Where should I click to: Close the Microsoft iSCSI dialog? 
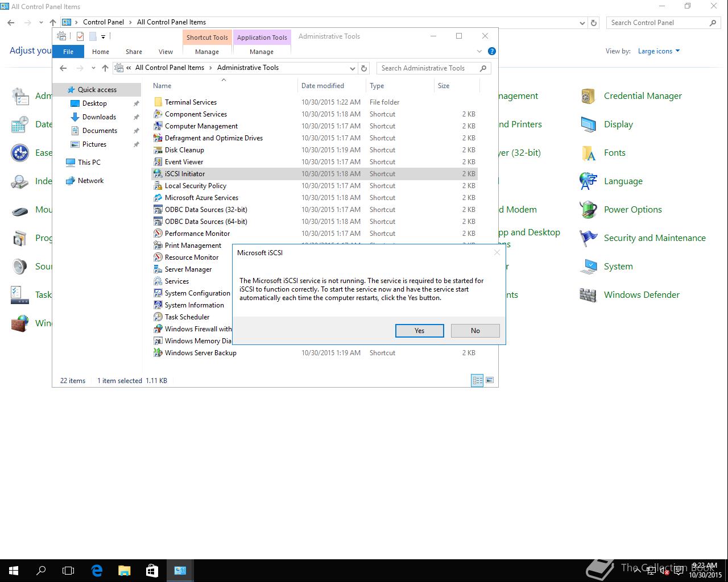click(x=497, y=252)
